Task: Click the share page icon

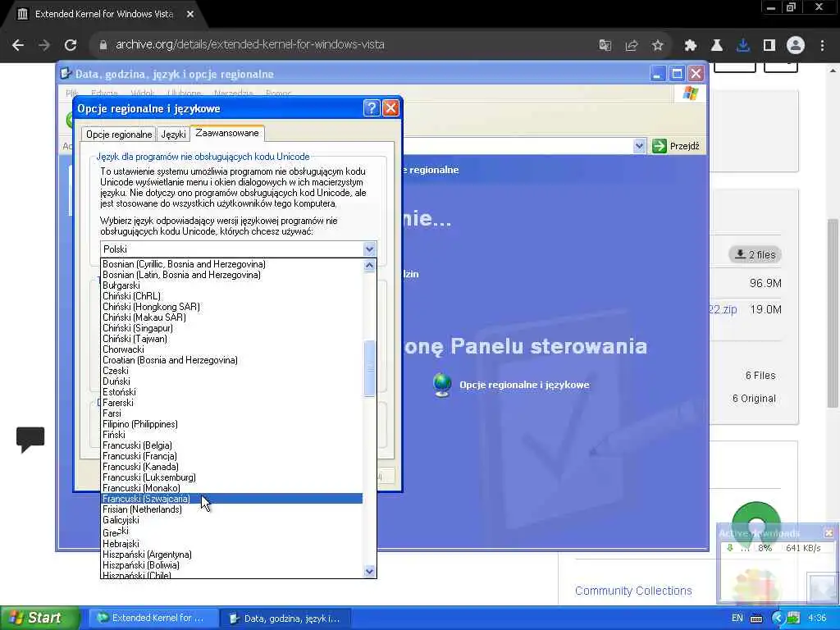Action: tap(631, 45)
